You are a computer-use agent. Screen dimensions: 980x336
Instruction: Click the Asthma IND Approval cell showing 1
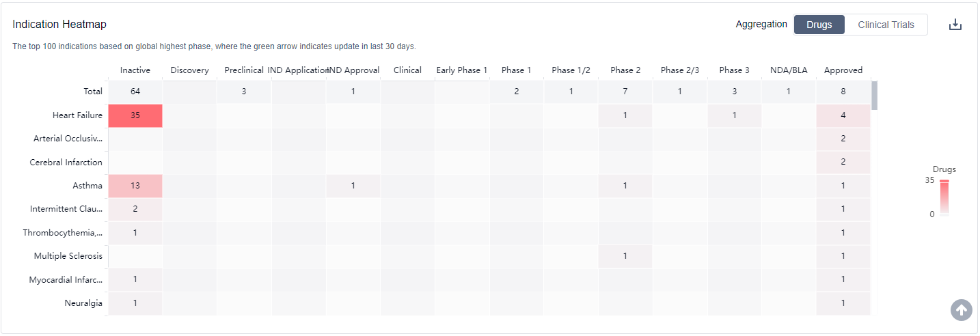coord(353,186)
